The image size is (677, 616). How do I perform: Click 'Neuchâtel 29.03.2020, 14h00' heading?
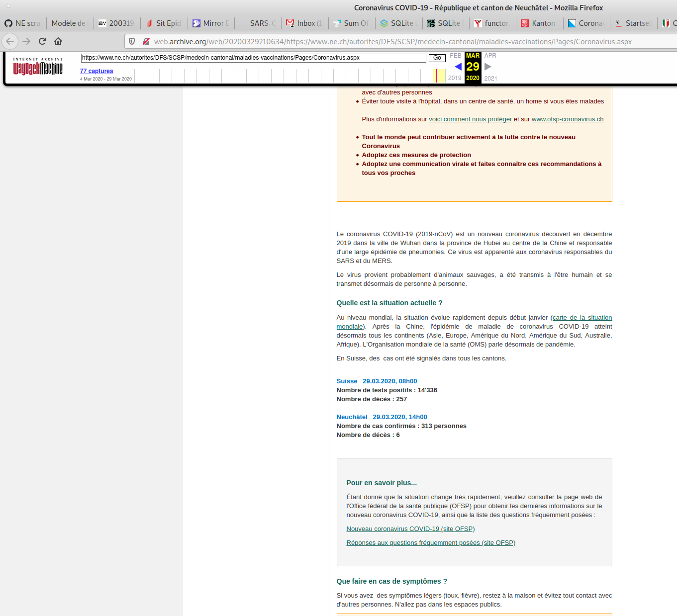coord(382,417)
